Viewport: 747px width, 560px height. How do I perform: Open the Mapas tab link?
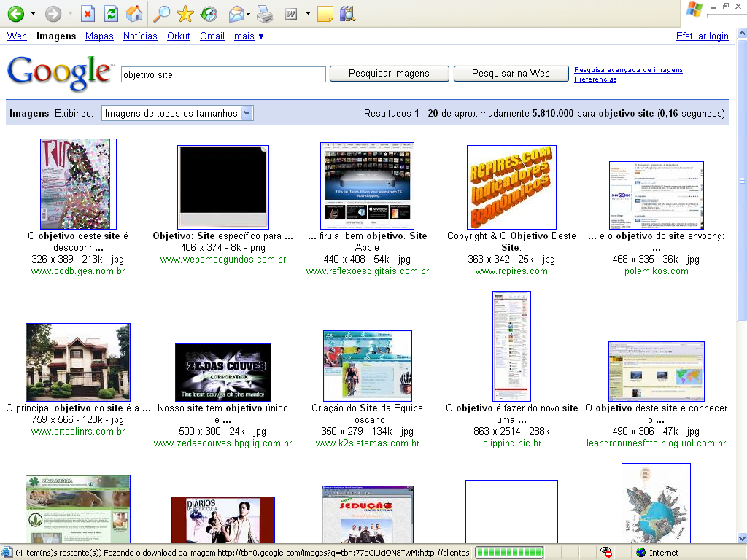pos(99,36)
